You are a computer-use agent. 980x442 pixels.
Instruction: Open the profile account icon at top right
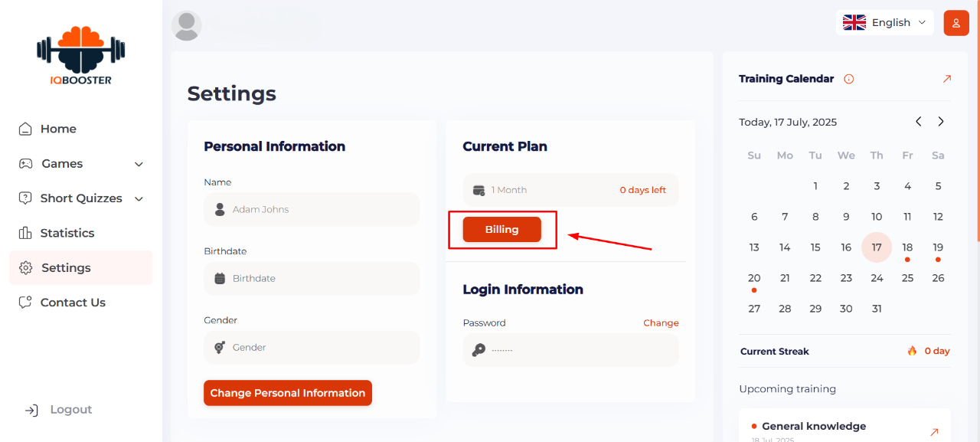[955, 23]
